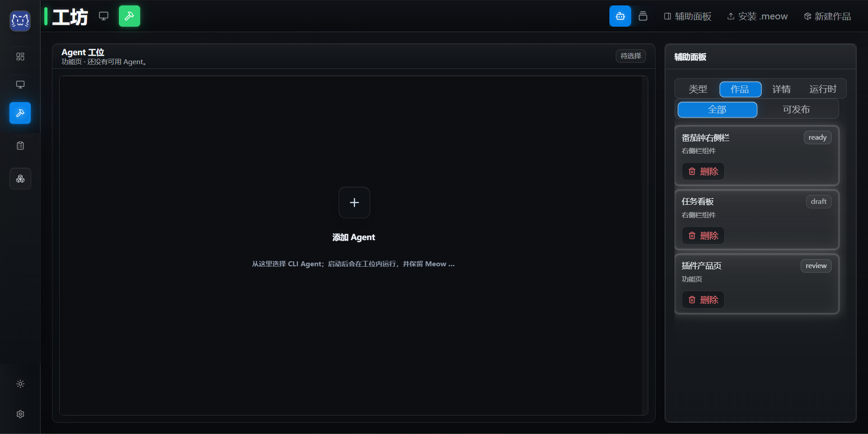
Task: Open the clipboard tasks icon in sidebar
Action: [x=20, y=146]
